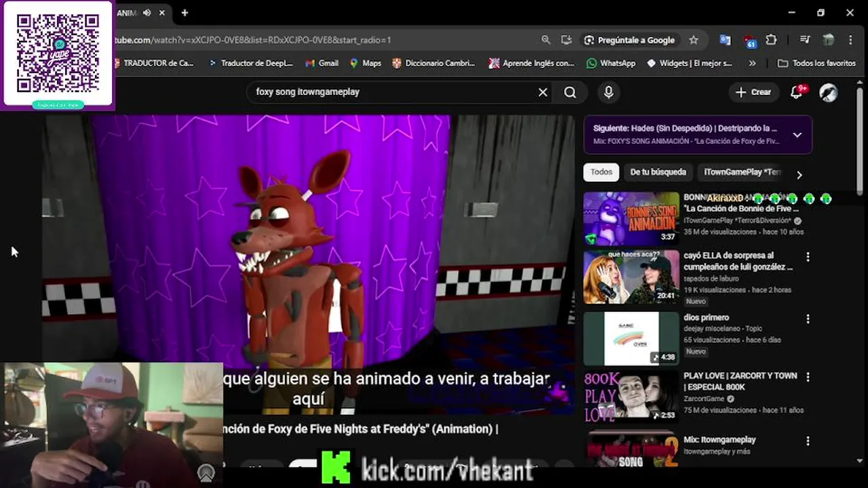Open options menu for dios primero
The image size is (868, 488).
click(x=808, y=319)
